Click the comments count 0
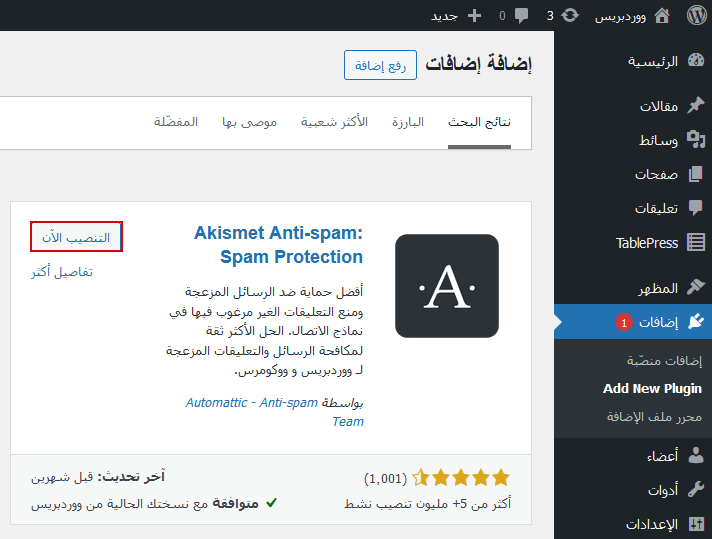Viewport: 712px width, 539px height. click(502, 16)
